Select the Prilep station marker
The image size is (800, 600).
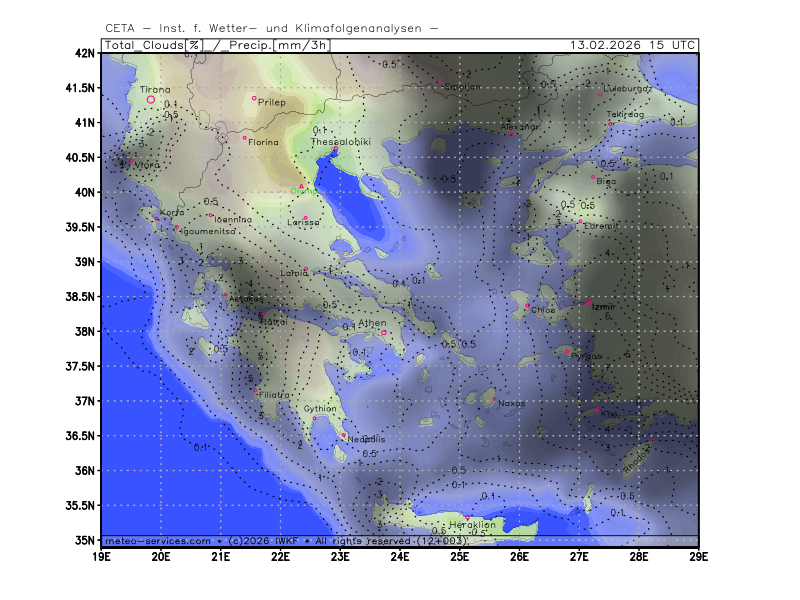pos(254,98)
